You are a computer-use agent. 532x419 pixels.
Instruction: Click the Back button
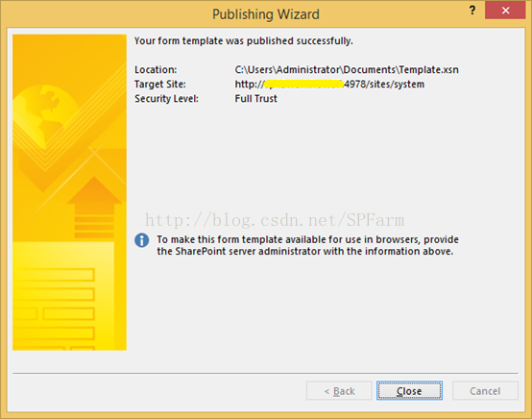pyautogui.click(x=339, y=391)
